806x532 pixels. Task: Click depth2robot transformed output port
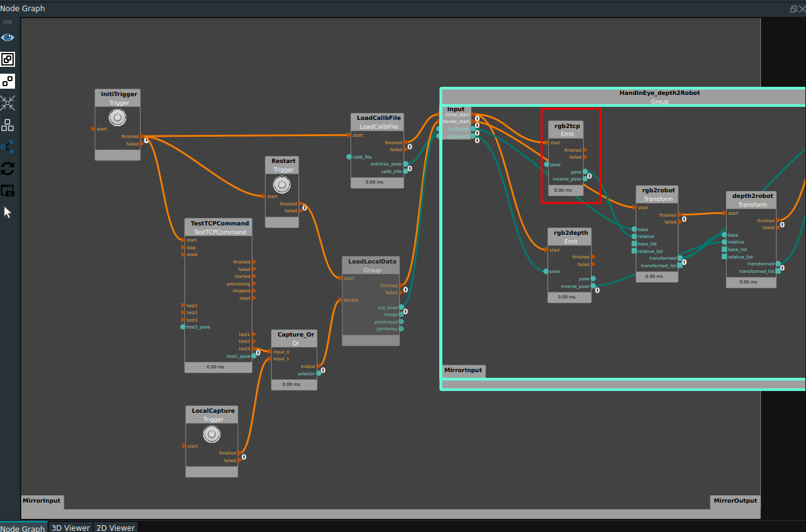click(x=779, y=264)
